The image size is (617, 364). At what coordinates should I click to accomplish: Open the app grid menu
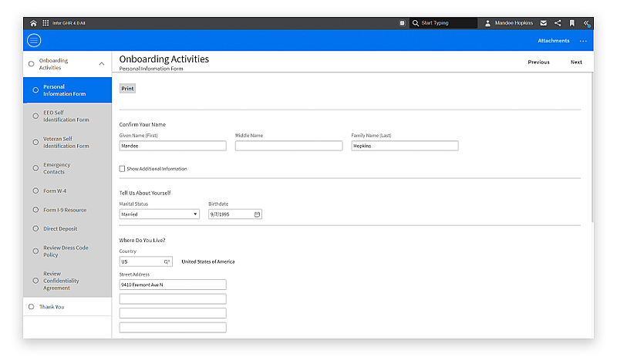coord(46,23)
